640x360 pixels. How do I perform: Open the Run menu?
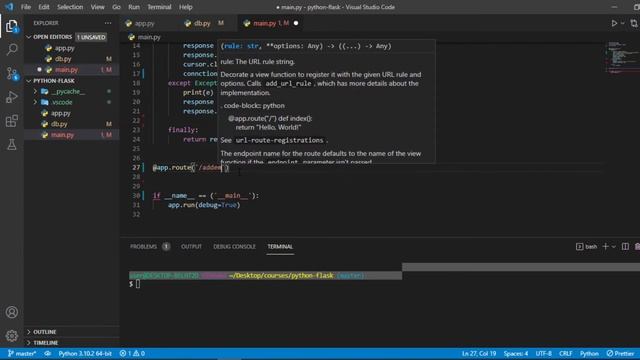134,7
